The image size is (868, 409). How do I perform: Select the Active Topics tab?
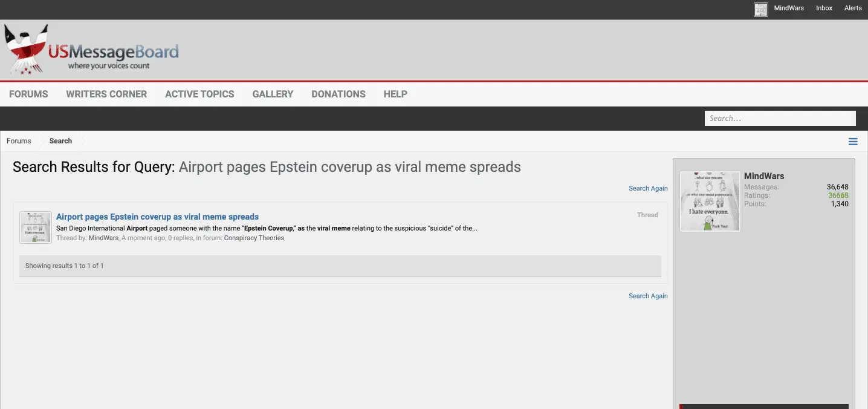point(199,94)
